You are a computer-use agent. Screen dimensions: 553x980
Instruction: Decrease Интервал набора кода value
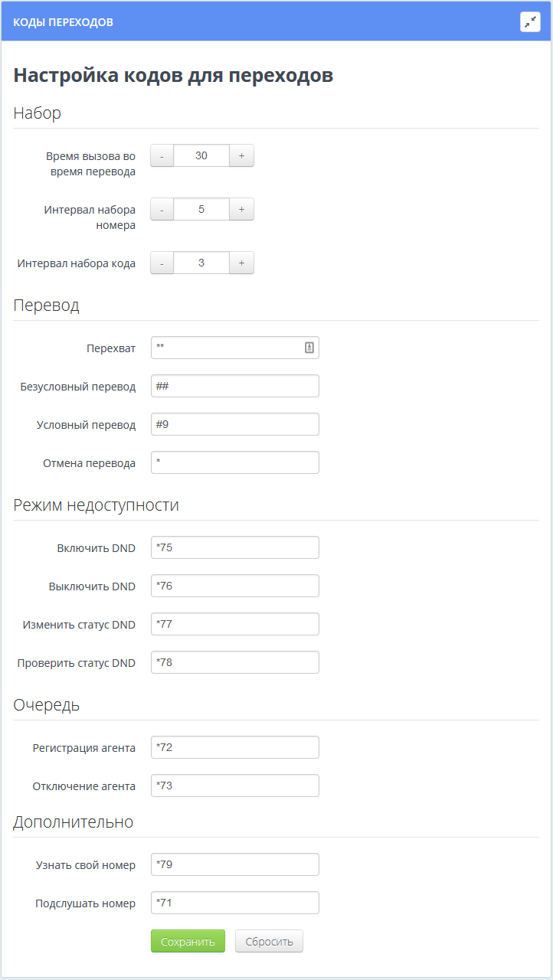pyautogui.click(x=162, y=263)
